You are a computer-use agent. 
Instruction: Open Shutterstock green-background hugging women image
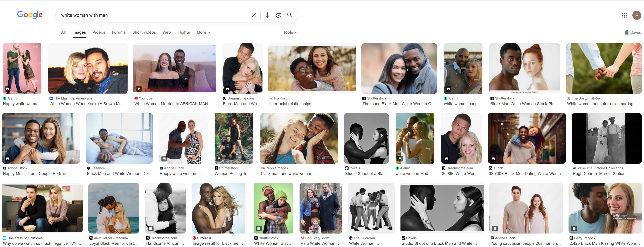274,208
